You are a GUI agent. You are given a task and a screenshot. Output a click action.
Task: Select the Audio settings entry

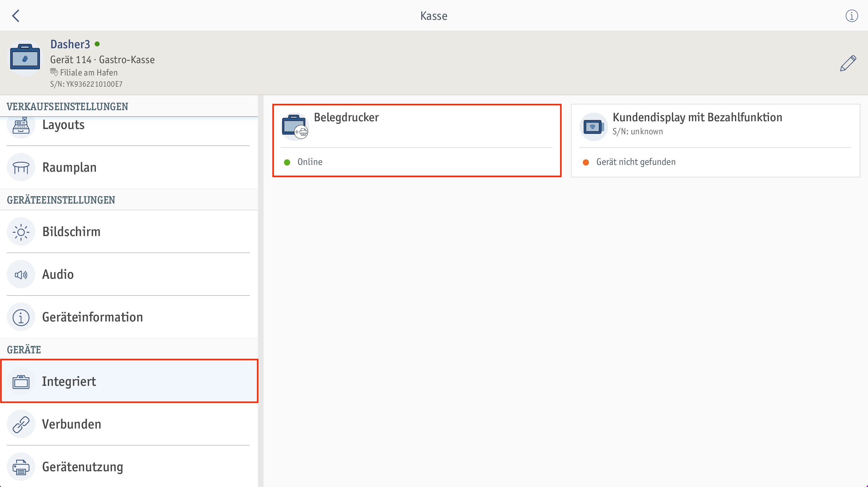click(129, 274)
